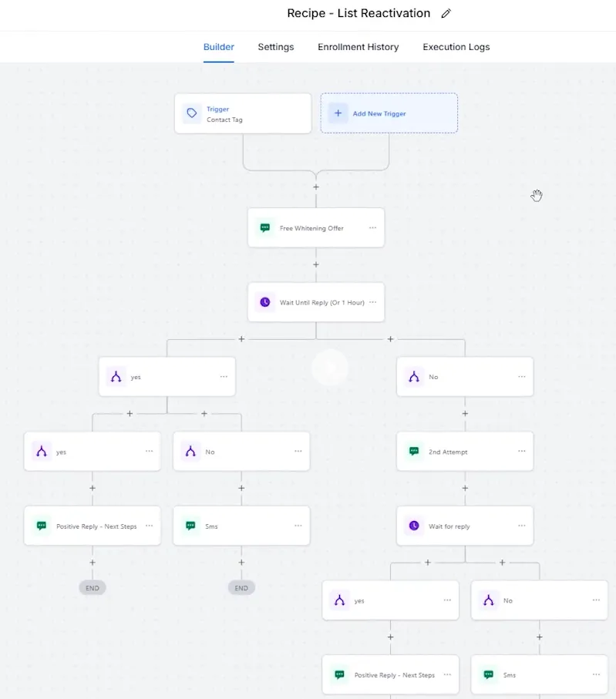This screenshot has height=699, width=616.
Task: Click the SMS icon on the 2nd Attempt node
Action: [x=414, y=451]
